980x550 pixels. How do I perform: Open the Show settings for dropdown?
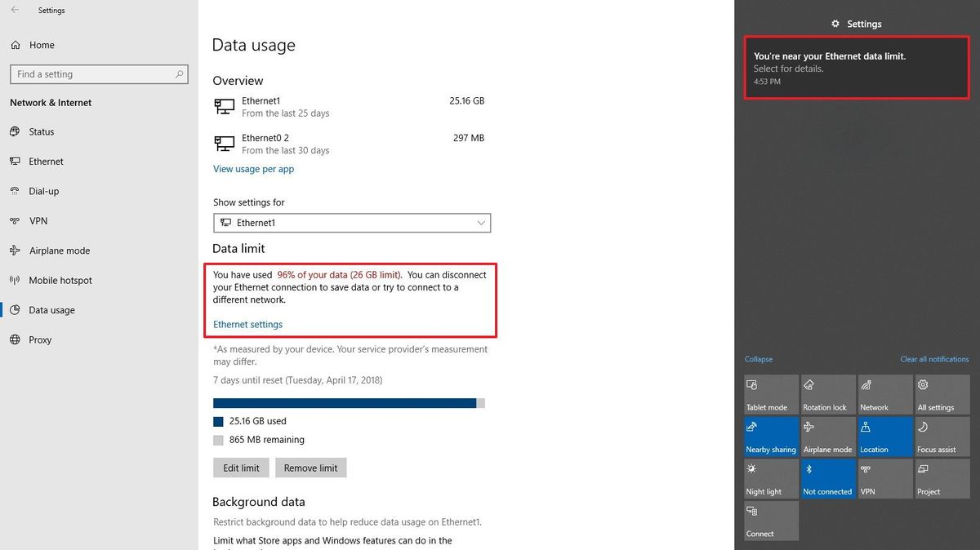tap(351, 222)
